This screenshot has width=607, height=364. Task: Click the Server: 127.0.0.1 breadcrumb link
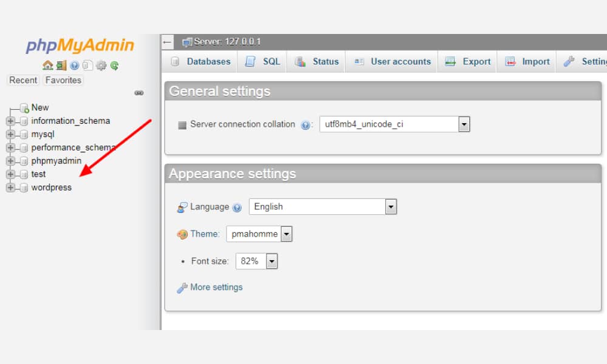pos(227,42)
